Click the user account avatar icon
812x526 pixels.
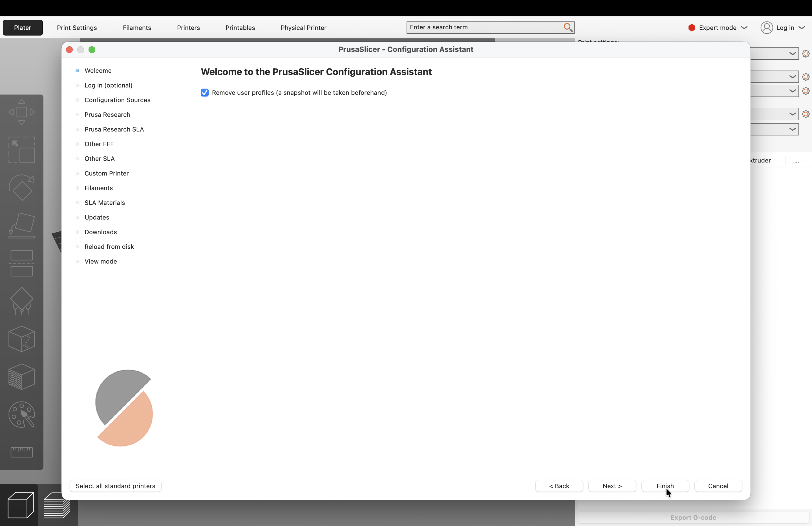pyautogui.click(x=767, y=28)
